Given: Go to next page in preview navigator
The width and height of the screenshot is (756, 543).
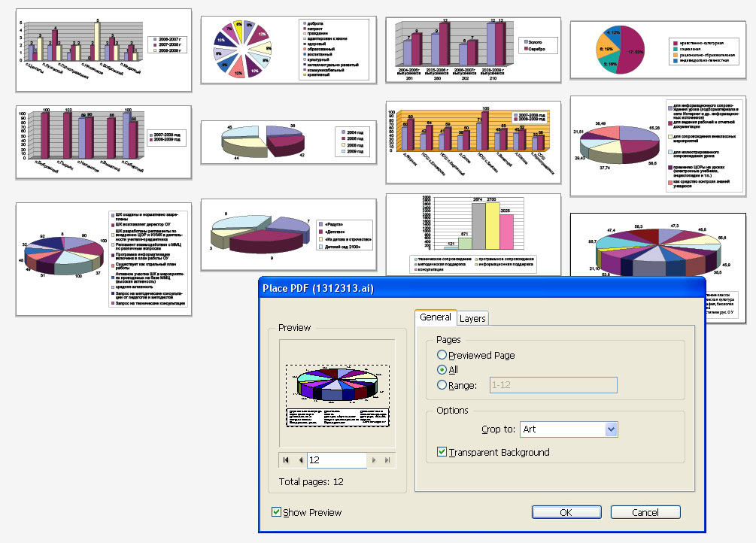Looking at the screenshot, I should click(x=374, y=460).
